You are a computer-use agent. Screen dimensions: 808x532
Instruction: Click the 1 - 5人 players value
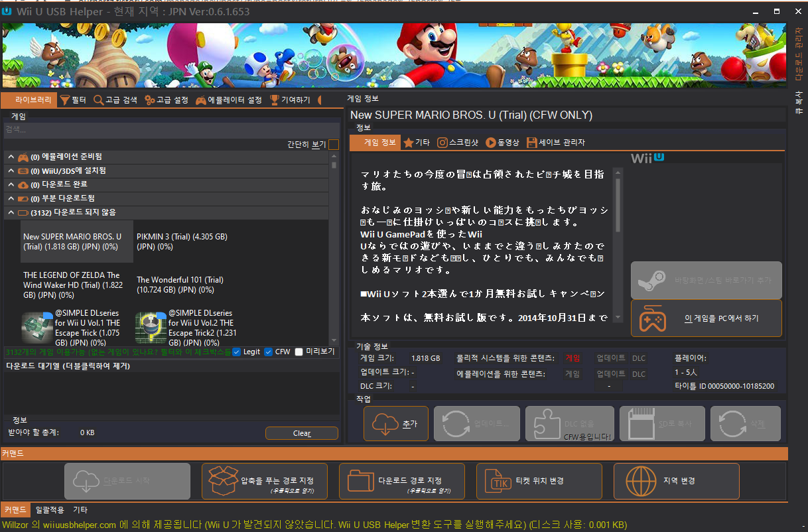[685, 372]
